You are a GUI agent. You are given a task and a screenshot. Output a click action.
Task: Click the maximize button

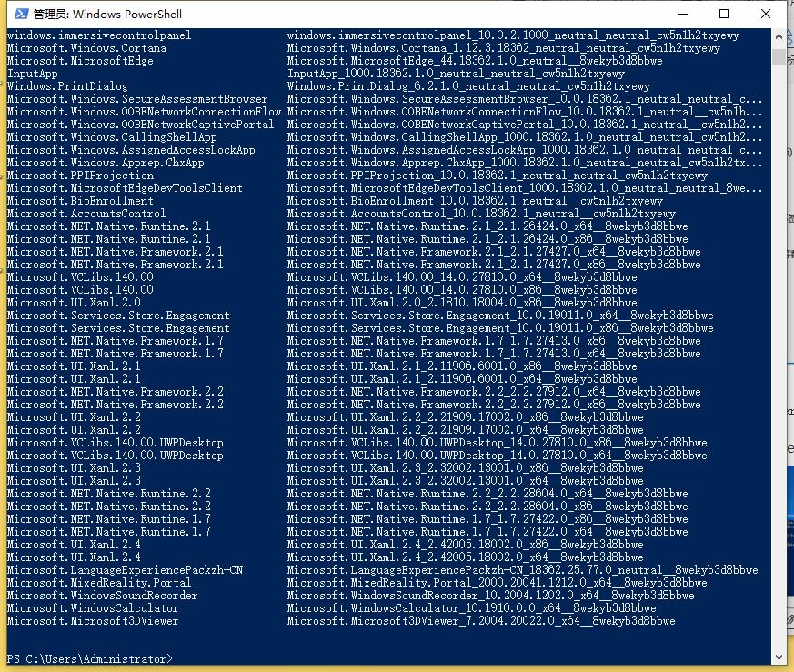725,14
